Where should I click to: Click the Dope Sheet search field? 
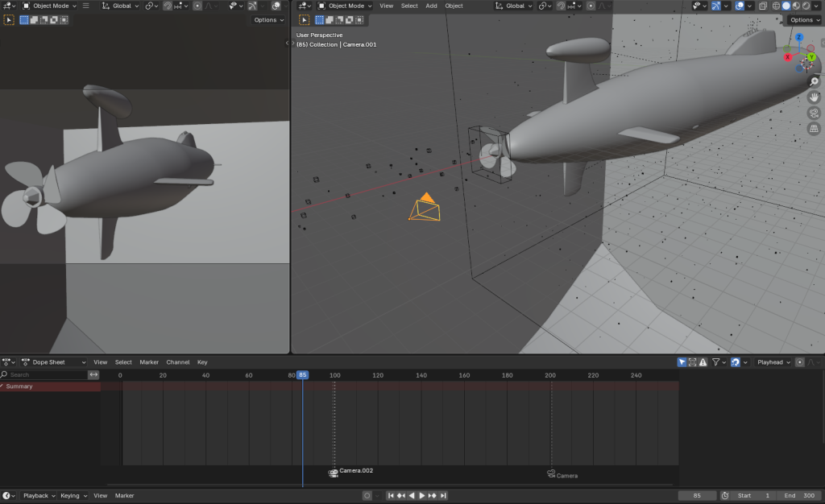[47, 374]
